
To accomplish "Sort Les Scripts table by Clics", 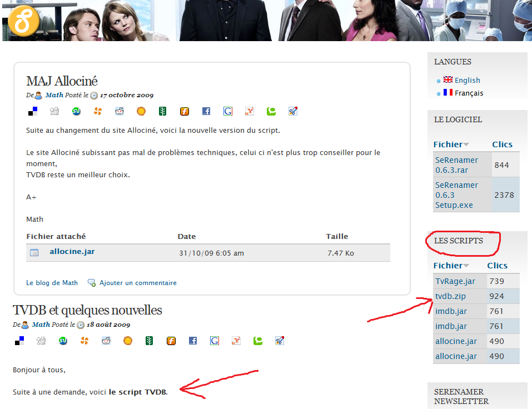I will pos(498,266).
